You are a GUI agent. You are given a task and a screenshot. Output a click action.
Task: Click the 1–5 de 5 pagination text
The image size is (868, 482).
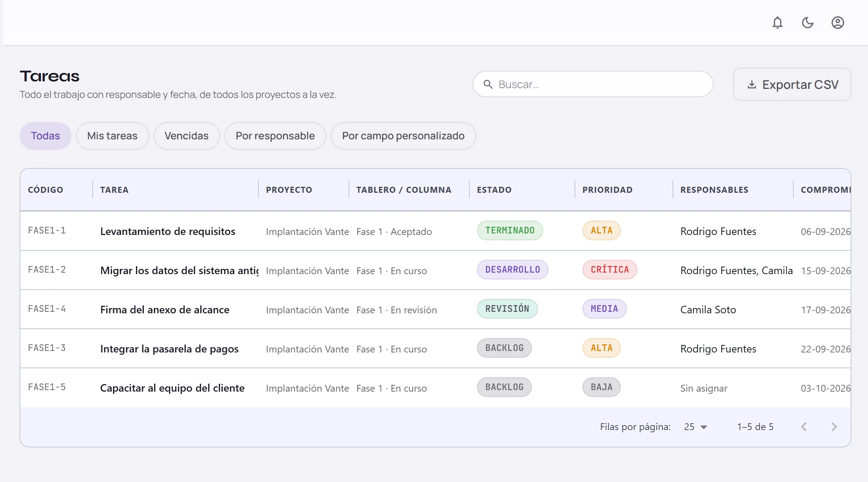coord(755,427)
